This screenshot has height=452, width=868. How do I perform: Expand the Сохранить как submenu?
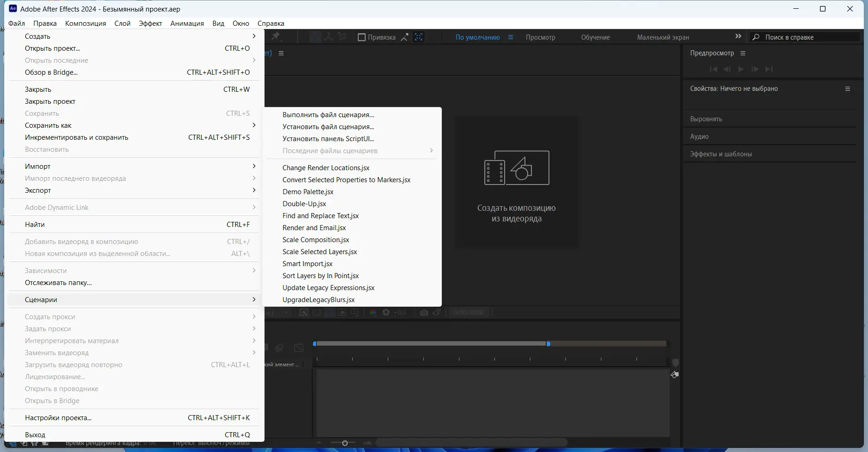point(254,125)
